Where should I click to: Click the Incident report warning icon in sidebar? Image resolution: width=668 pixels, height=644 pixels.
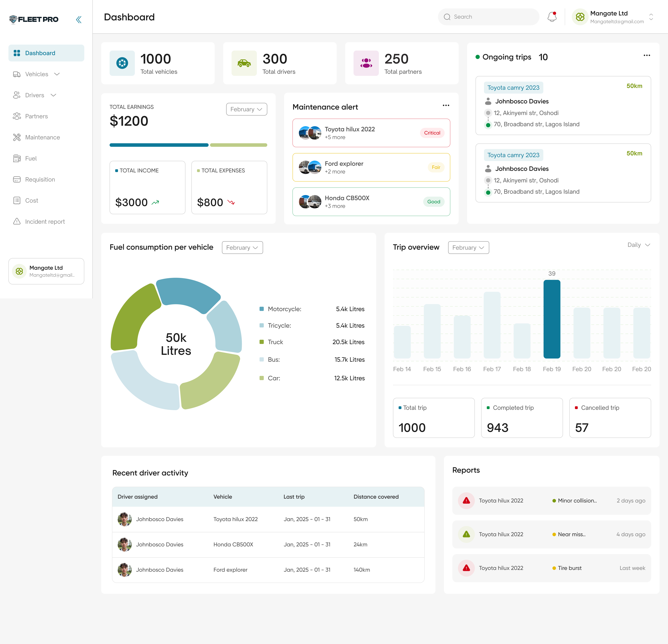click(17, 221)
